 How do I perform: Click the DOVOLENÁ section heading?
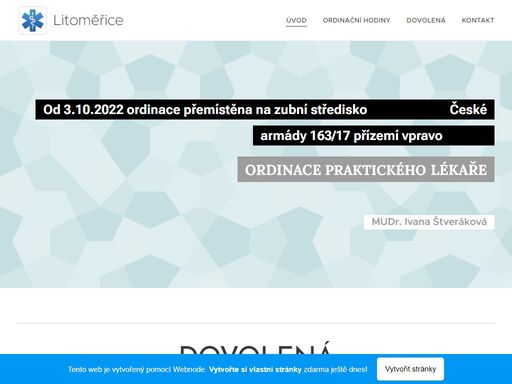(x=256, y=348)
